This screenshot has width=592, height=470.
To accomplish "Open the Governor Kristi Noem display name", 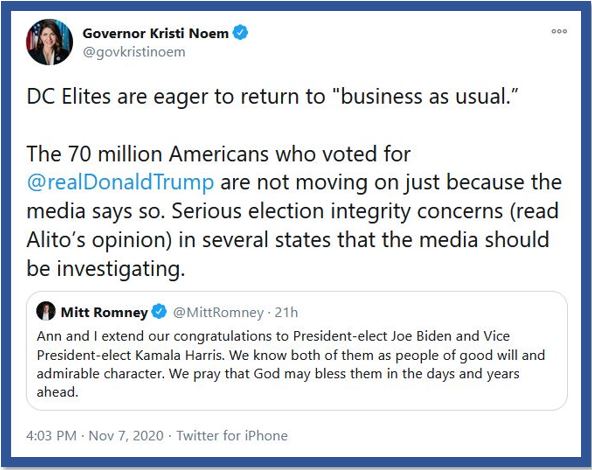I will point(156,33).
